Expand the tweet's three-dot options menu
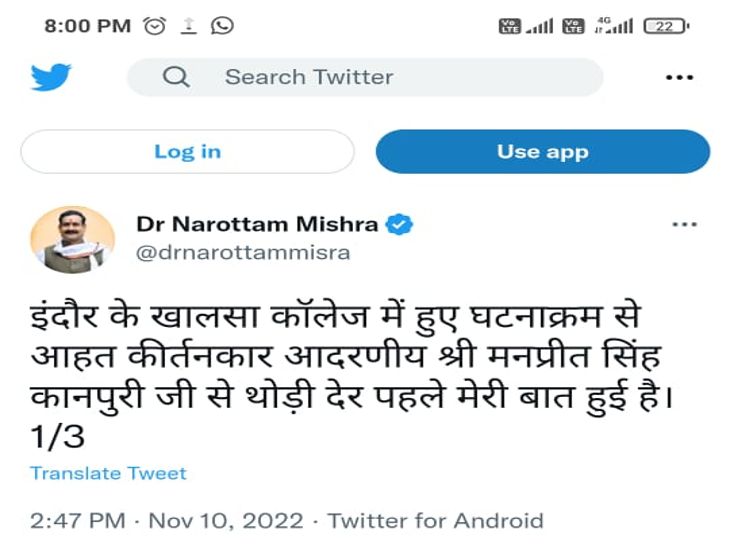The image size is (730, 548). click(684, 225)
